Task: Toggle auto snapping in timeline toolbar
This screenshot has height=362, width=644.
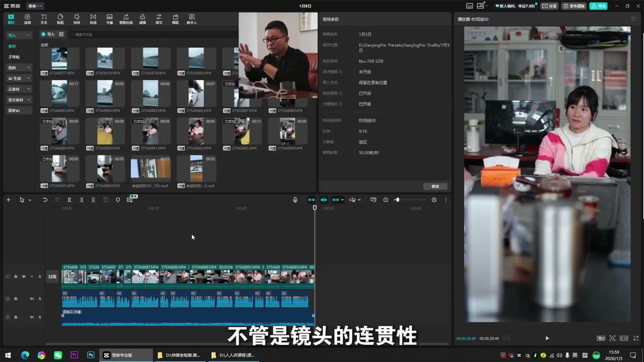Action: tap(324, 200)
